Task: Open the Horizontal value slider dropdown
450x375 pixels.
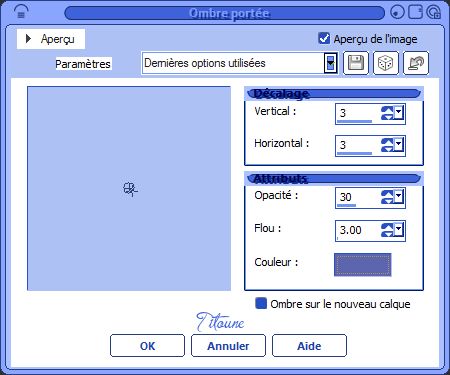Action: (x=399, y=145)
